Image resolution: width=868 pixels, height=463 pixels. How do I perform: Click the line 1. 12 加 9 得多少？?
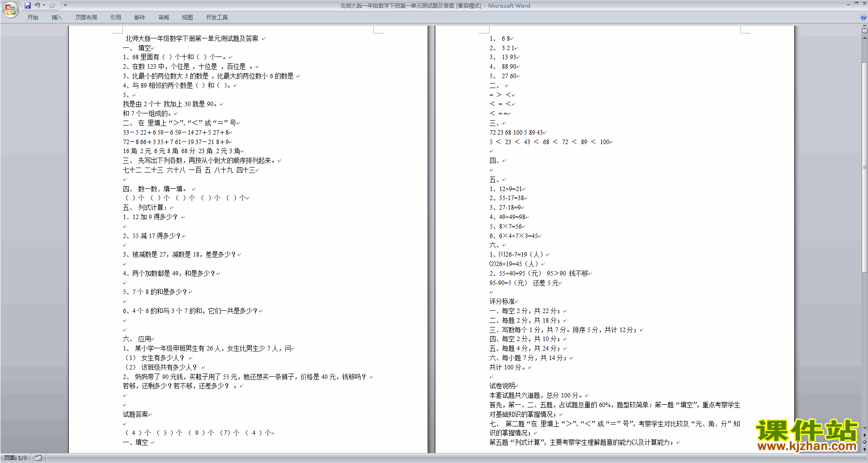(x=150, y=217)
